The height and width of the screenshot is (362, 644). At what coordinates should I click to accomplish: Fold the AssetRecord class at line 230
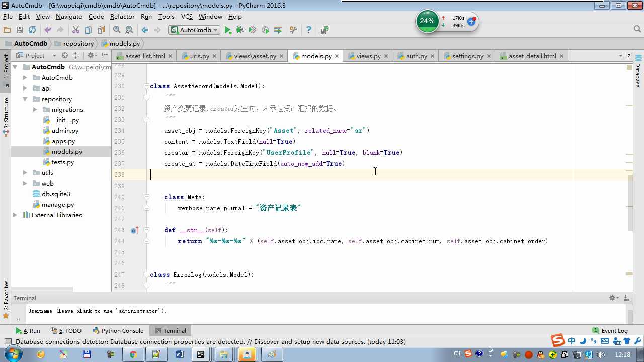click(146, 86)
